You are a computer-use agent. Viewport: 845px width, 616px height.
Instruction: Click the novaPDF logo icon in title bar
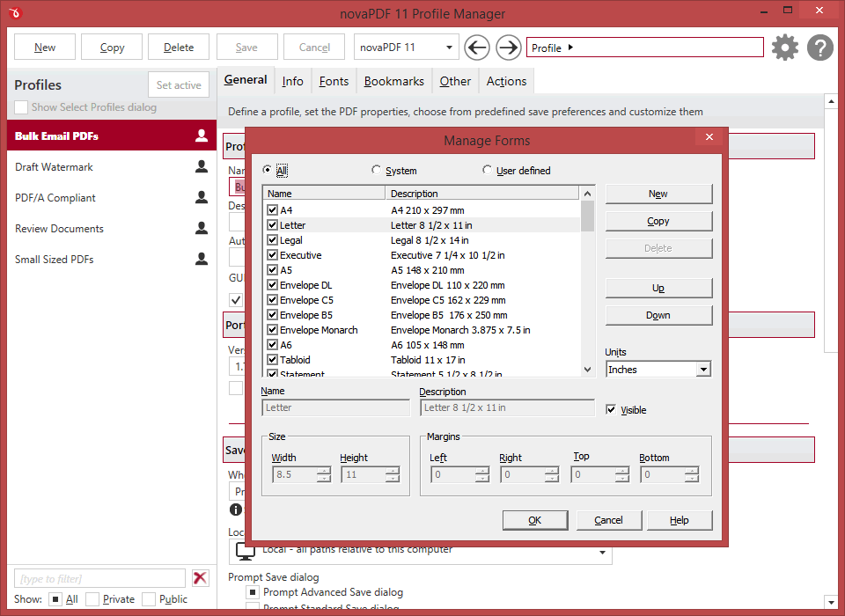click(x=15, y=12)
